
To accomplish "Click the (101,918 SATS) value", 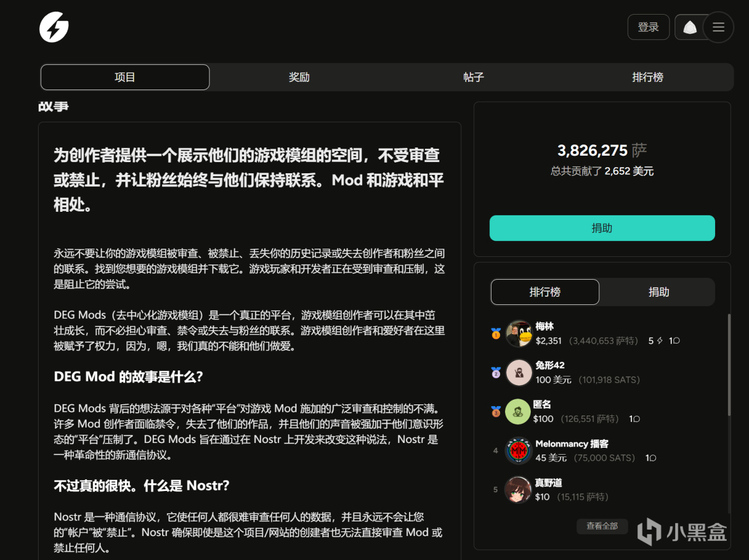I will click(609, 380).
